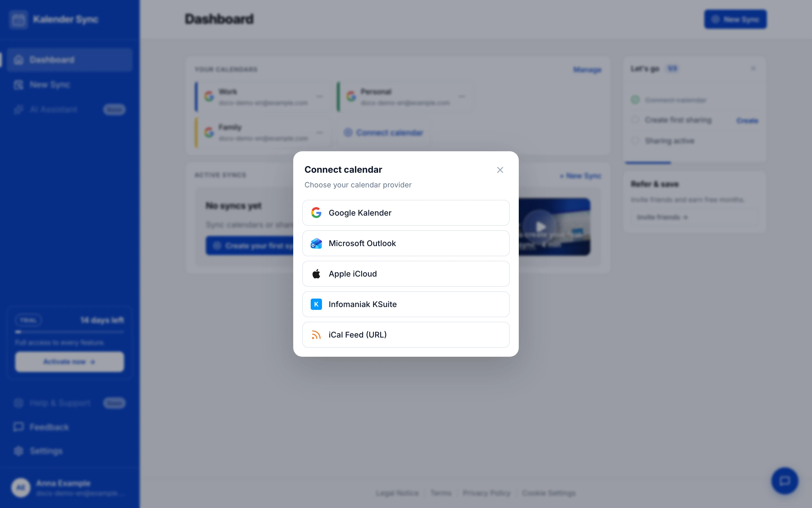
Task: Click Activate now button
Action: 69,362
